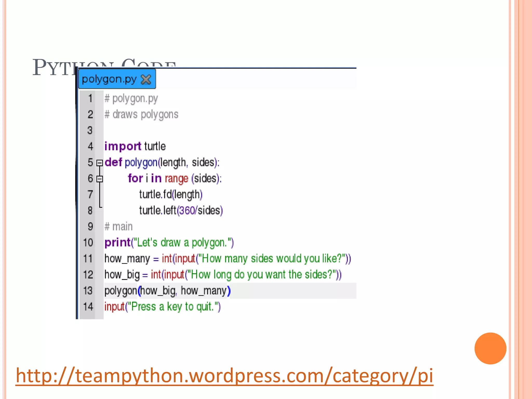Click line number 14 in the gutter
Viewport: 532px width, 399px height.
88,307
